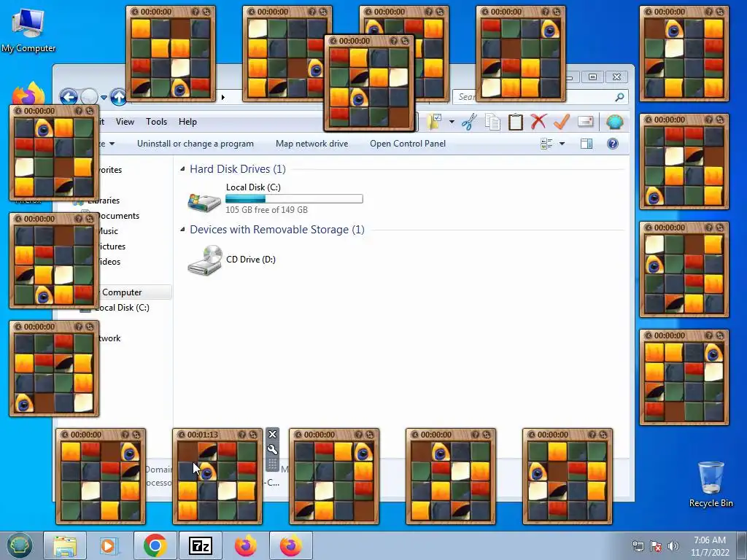The height and width of the screenshot is (560, 747).
Task: Expand the address bar breadcrumb arrow
Action: [222, 98]
